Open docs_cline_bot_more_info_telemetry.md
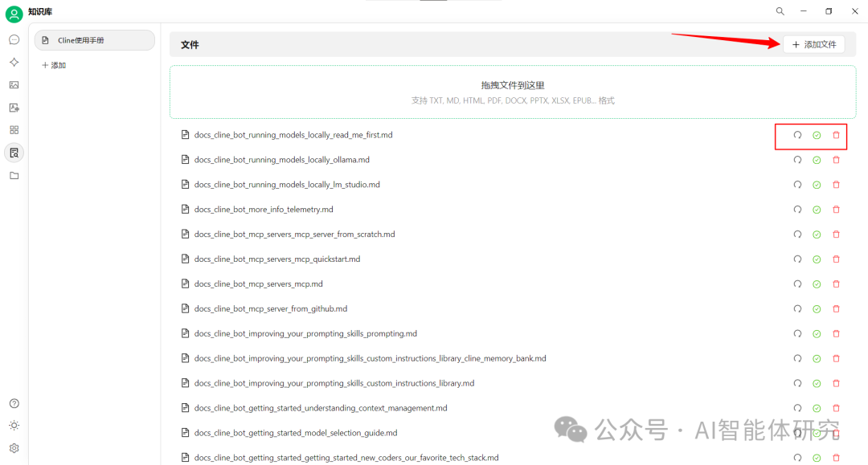Screen dimensions: 868x465 pos(264,210)
